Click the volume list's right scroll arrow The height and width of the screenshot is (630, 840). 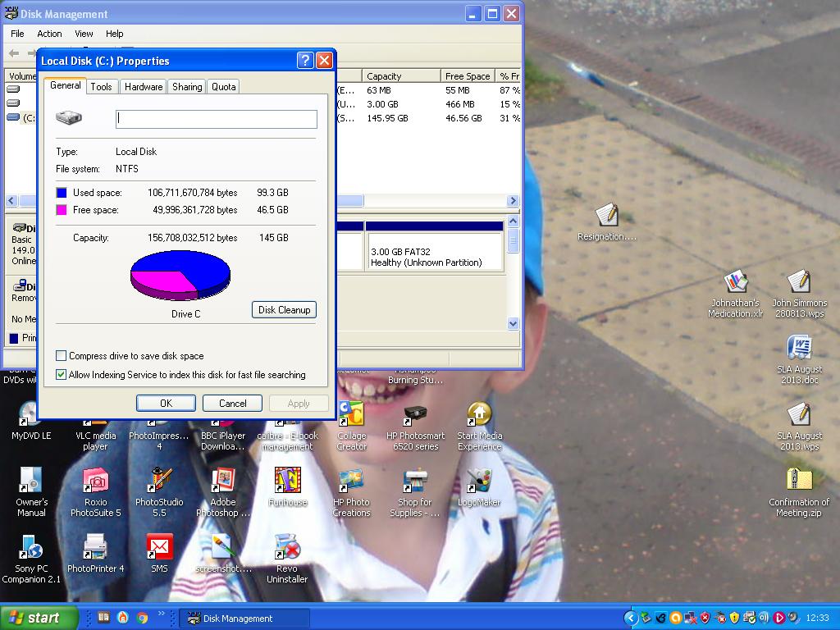tap(513, 201)
